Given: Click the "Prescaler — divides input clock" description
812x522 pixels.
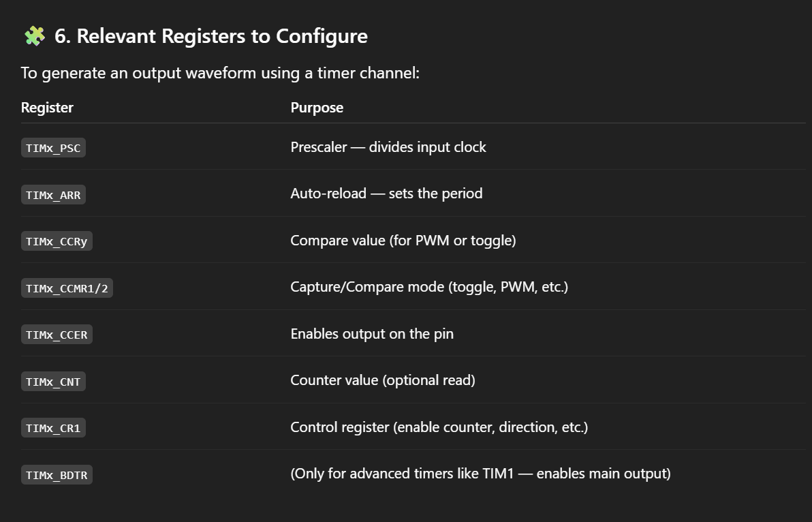Looking at the screenshot, I should 388,147.
